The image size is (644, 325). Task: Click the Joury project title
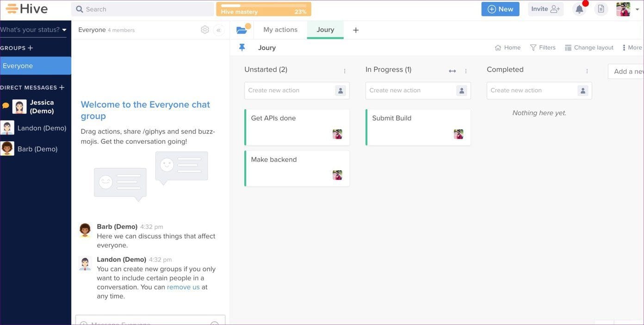(267, 48)
